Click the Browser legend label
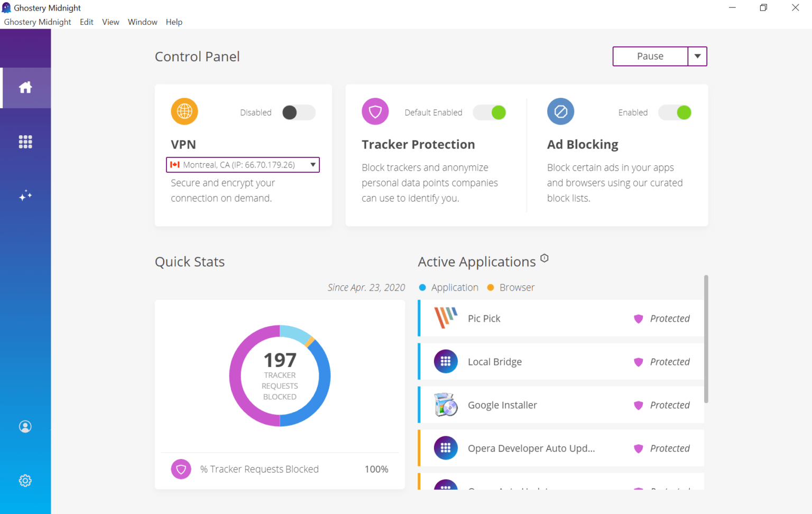 (x=517, y=287)
